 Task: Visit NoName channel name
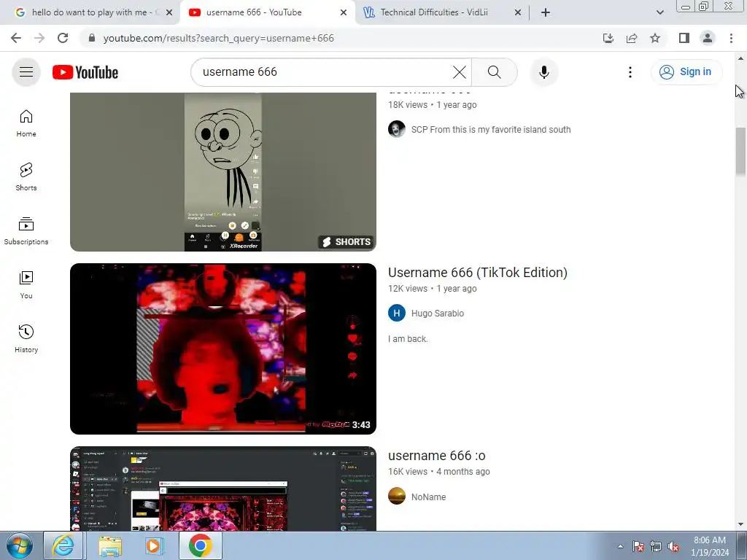[x=428, y=497]
